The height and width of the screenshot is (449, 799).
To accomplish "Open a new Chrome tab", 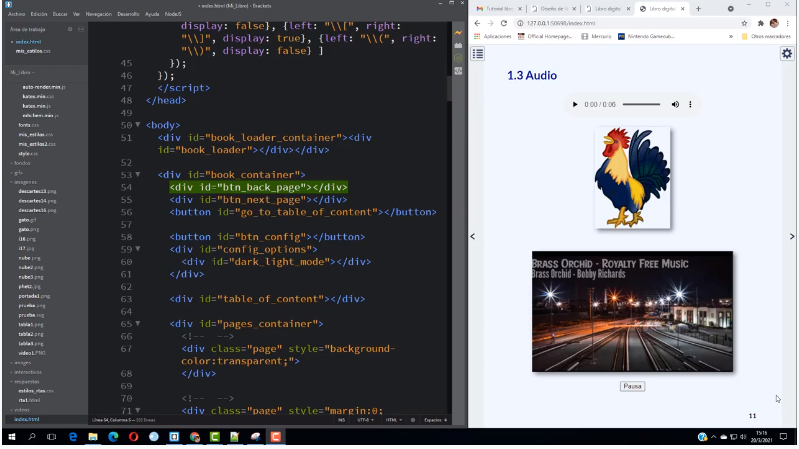I will point(698,9).
